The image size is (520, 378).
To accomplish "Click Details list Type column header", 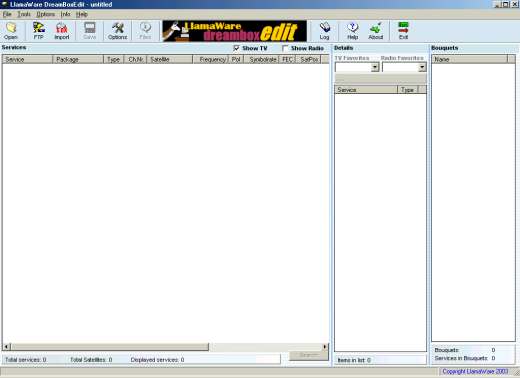I will pyautogui.click(x=408, y=90).
